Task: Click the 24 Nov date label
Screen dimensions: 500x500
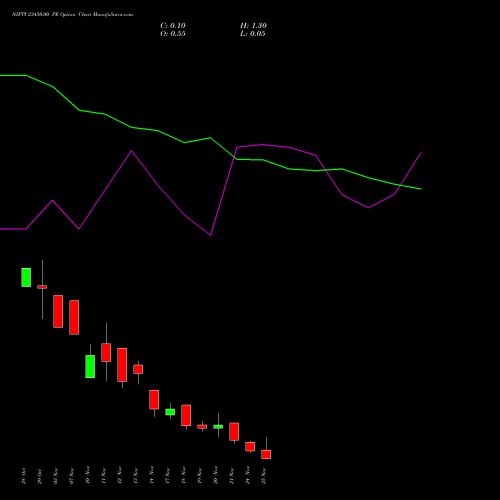Action: click(248, 476)
